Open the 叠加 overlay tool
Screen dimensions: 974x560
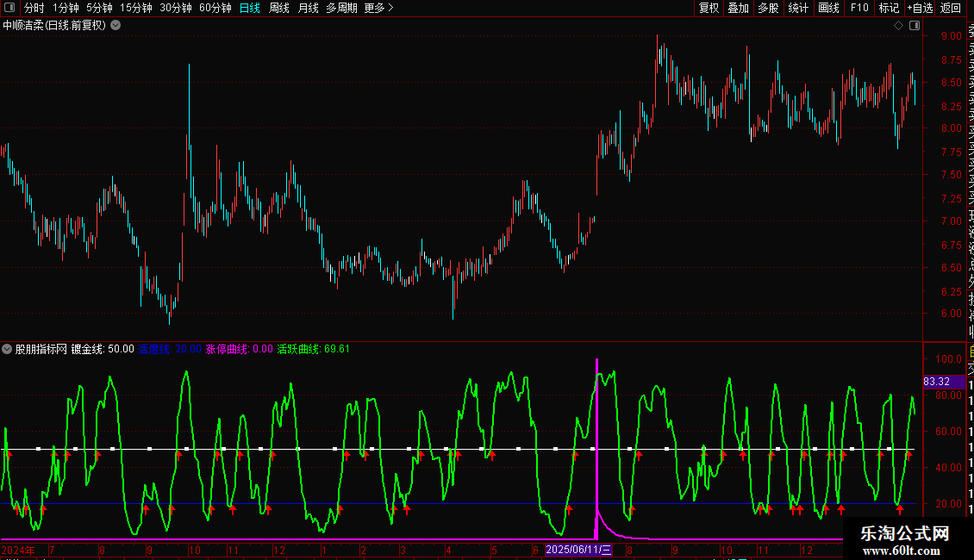738,8
